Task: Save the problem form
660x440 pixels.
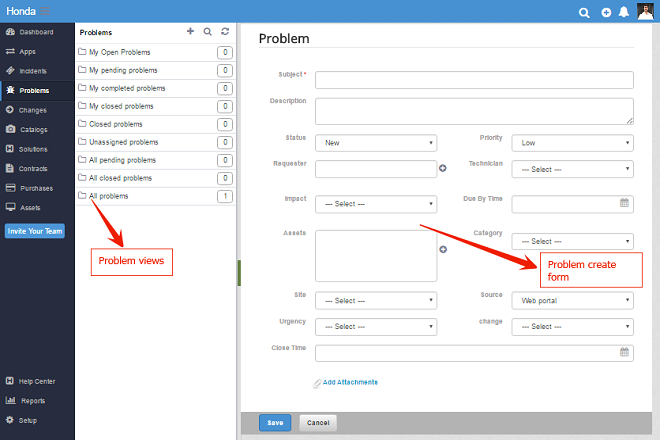Action: pos(275,423)
